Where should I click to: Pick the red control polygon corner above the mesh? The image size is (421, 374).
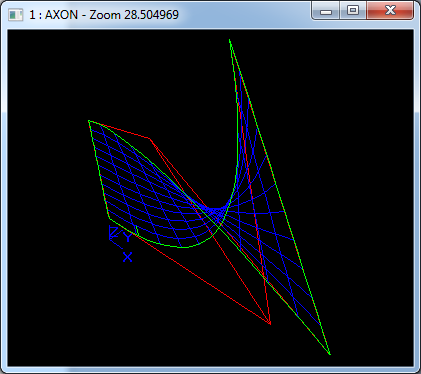(x=149, y=138)
